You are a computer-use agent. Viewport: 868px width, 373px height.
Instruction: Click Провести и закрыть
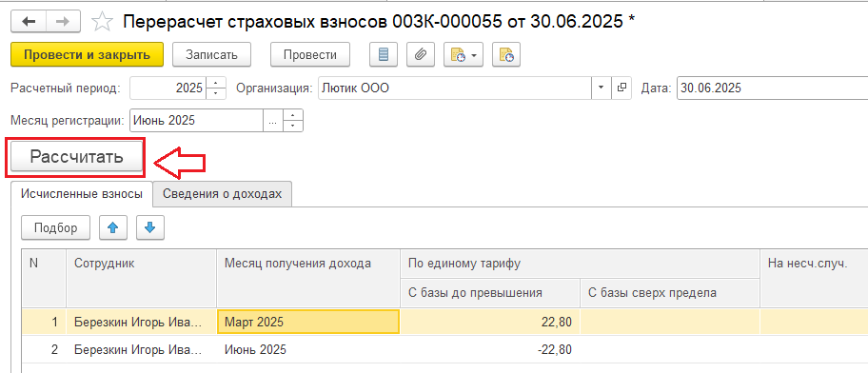(88, 55)
